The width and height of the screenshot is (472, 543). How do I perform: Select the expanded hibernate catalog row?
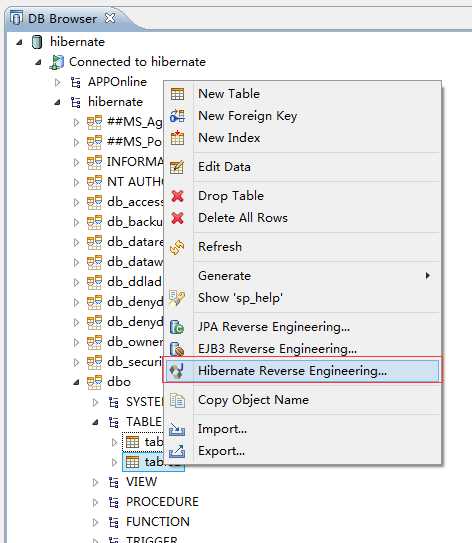click(x=107, y=102)
